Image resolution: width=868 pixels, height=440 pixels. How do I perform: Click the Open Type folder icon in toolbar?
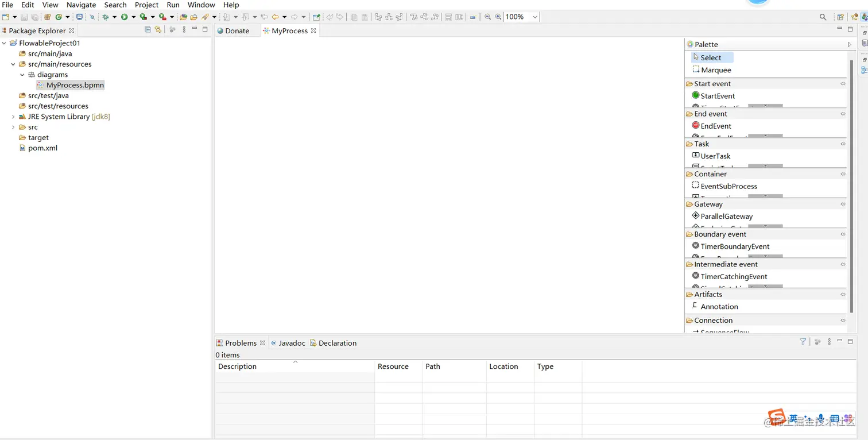click(x=183, y=17)
